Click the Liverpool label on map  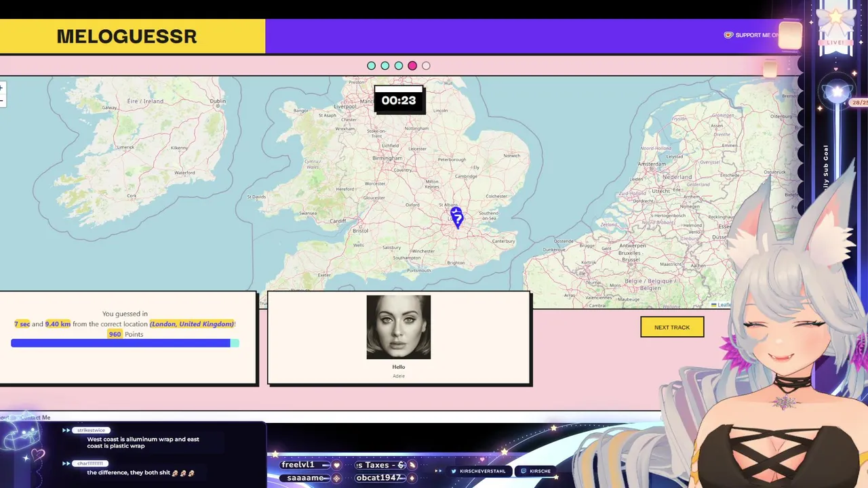345,106
